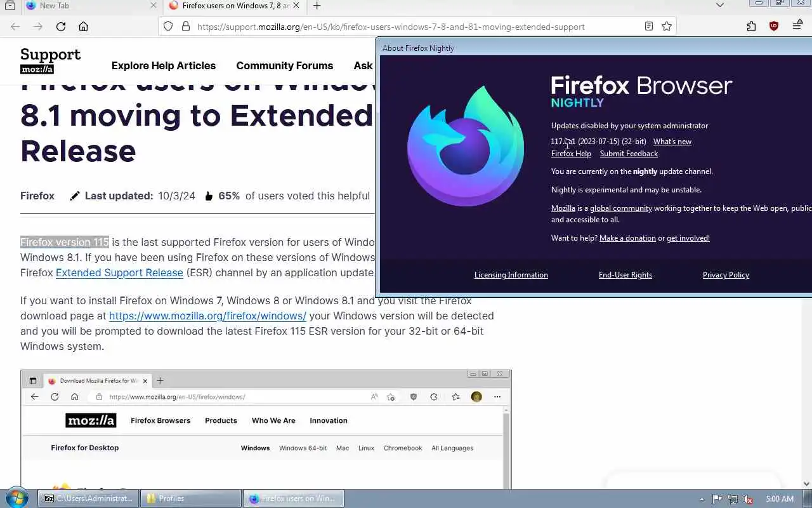Bookmark this page with the star icon

coord(667,27)
